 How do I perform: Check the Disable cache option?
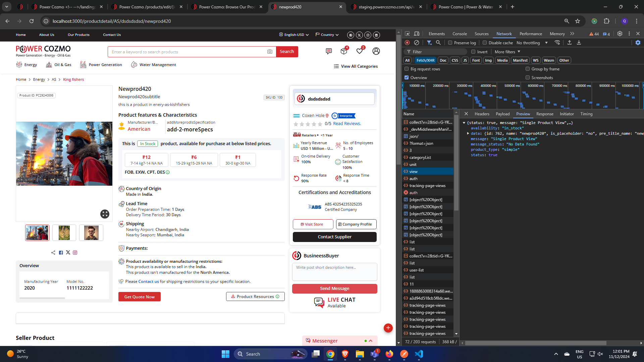[485, 43]
